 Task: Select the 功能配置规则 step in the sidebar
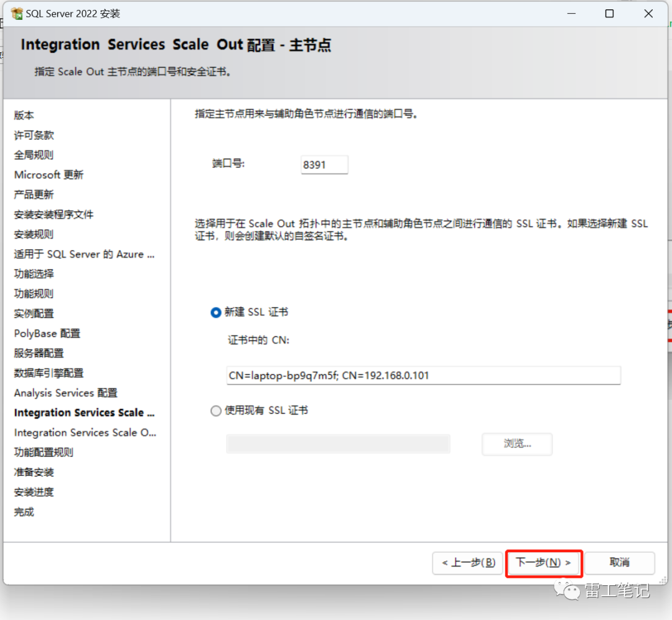point(44,453)
